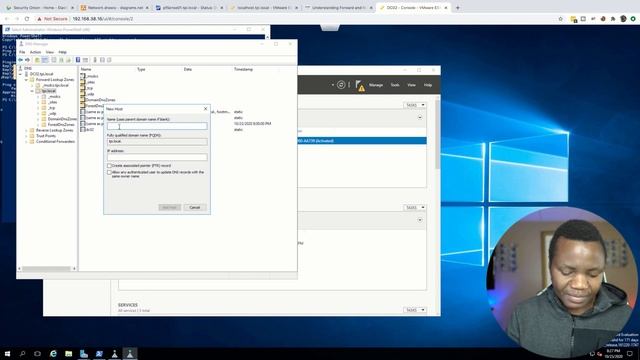Open the _msdcs folder in record list
Image resolution: width=640 pixels, height=360 pixels.
pyautogui.click(x=89, y=76)
